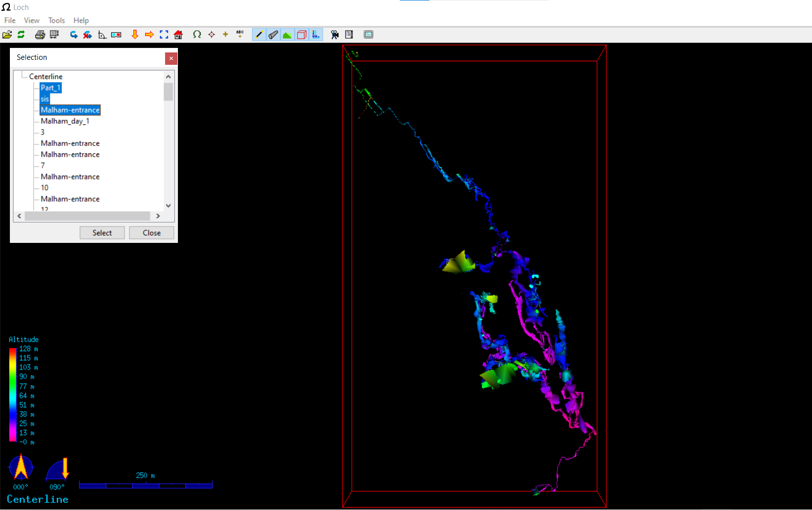The width and height of the screenshot is (812, 510).
Task: Click the horizontal scrollbar thumb in tree
Action: tap(87, 216)
